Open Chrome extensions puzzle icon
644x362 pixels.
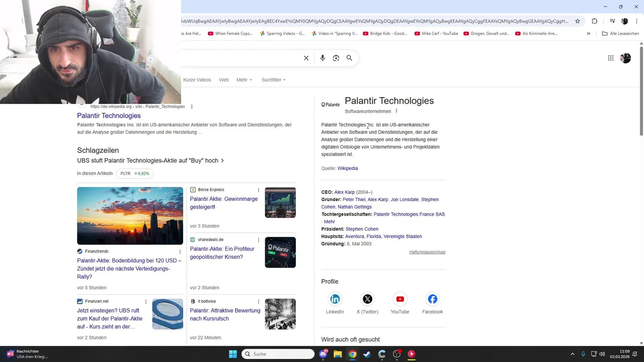[x=595, y=21]
